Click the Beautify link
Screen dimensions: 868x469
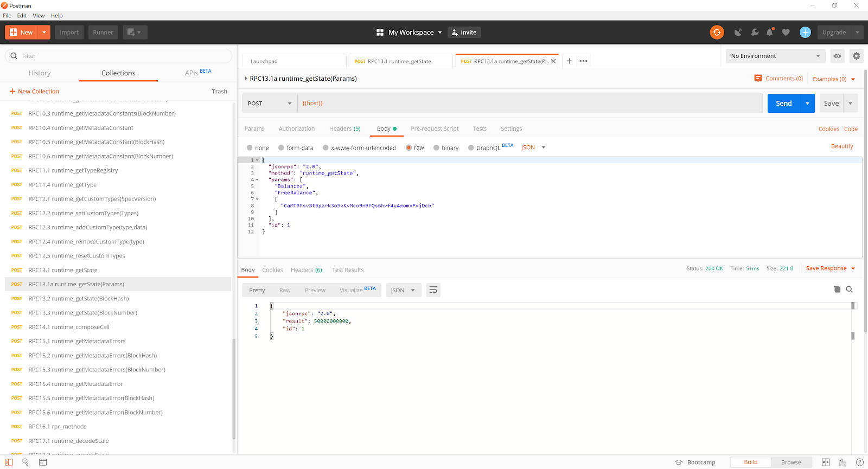click(841, 146)
